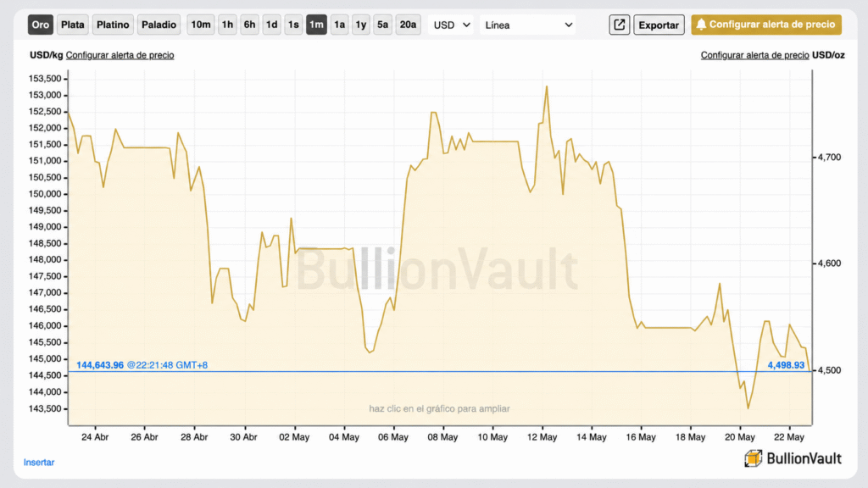Set the chart range to 1a
The width and height of the screenshot is (868, 488).
(x=339, y=25)
